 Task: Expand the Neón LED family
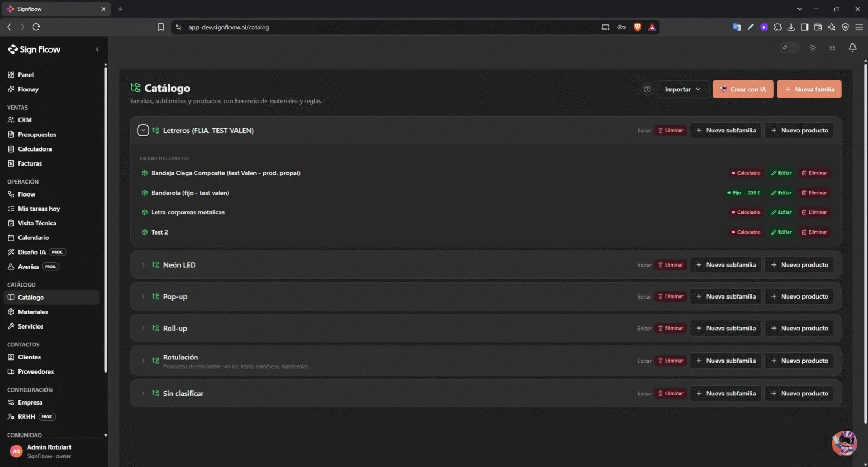click(143, 265)
